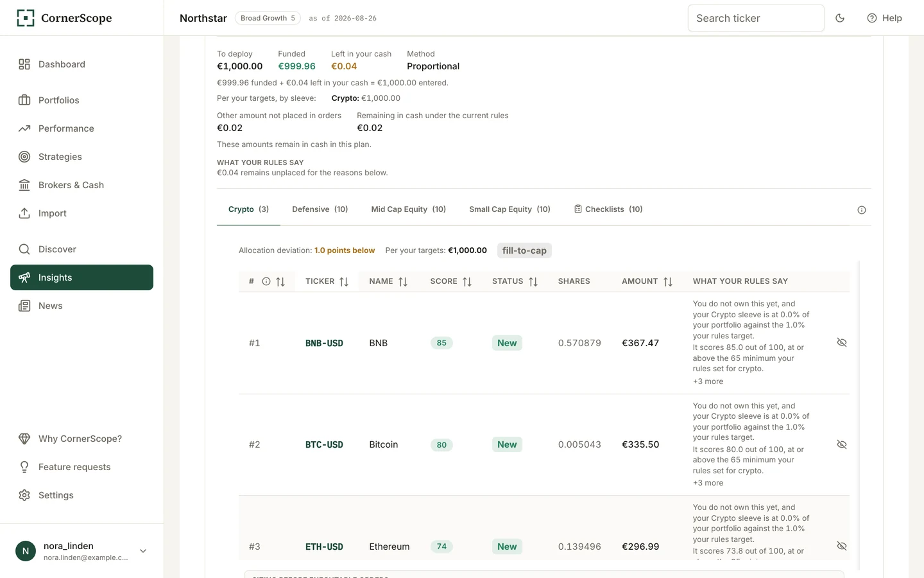Image resolution: width=924 pixels, height=578 pixels.
Task: Open the BNB-USD ticker link
Action: pyautogui.click(x=324, y=343)
